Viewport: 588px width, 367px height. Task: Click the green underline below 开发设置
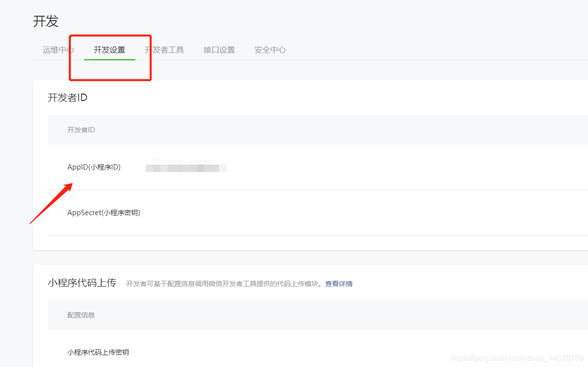pos(110,59)
